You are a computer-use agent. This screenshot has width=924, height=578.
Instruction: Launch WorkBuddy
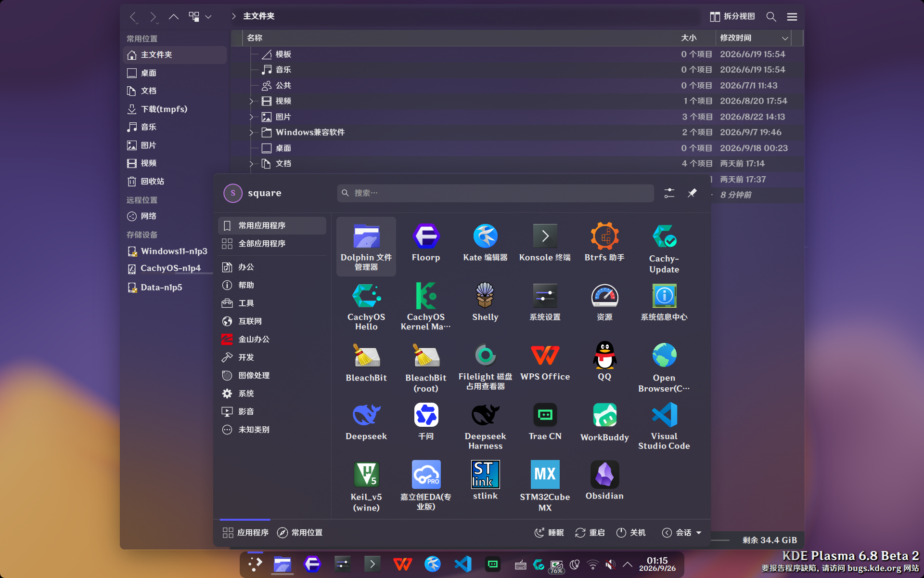coord(604,423)
